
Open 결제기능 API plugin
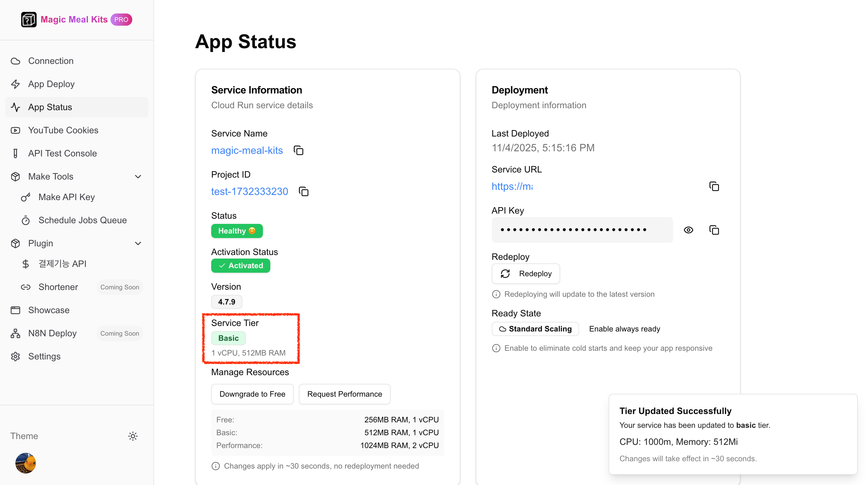click(x=82, y=264)
